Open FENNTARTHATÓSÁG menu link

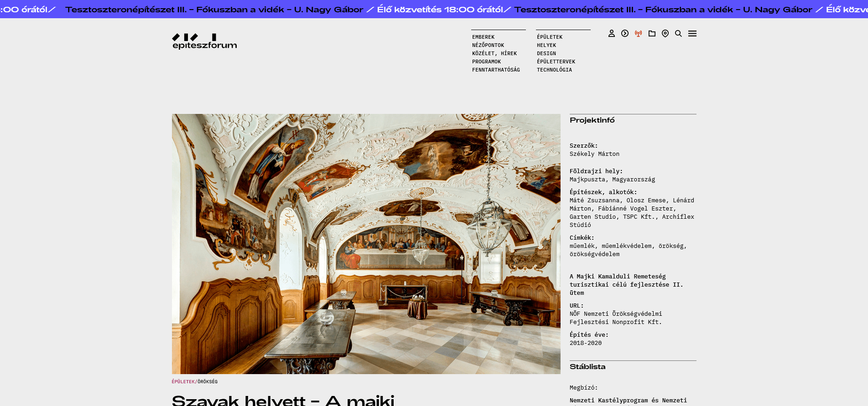coord(496,70)
